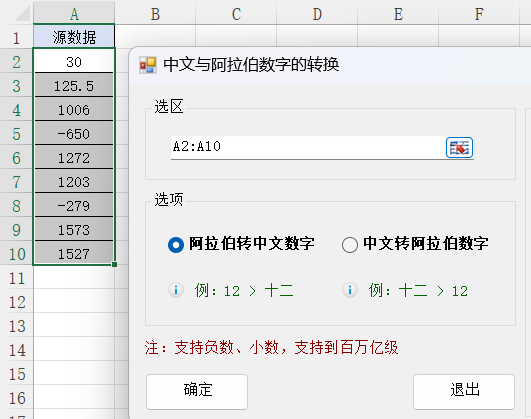Select column A header
This screenshot has width=531, height=419.
[x=74, y=14]
